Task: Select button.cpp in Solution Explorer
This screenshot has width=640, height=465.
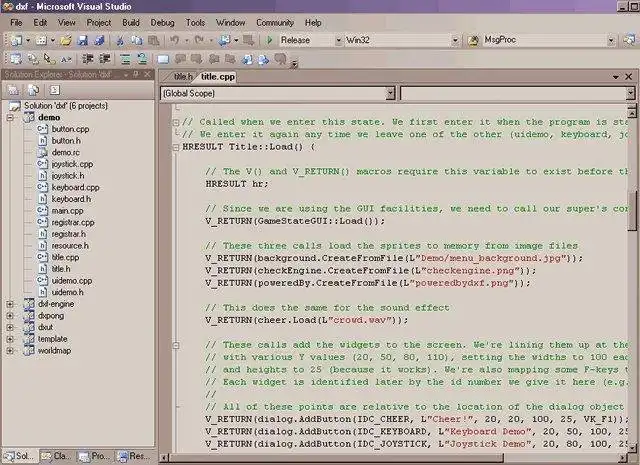Action: (x=70, y=129)
